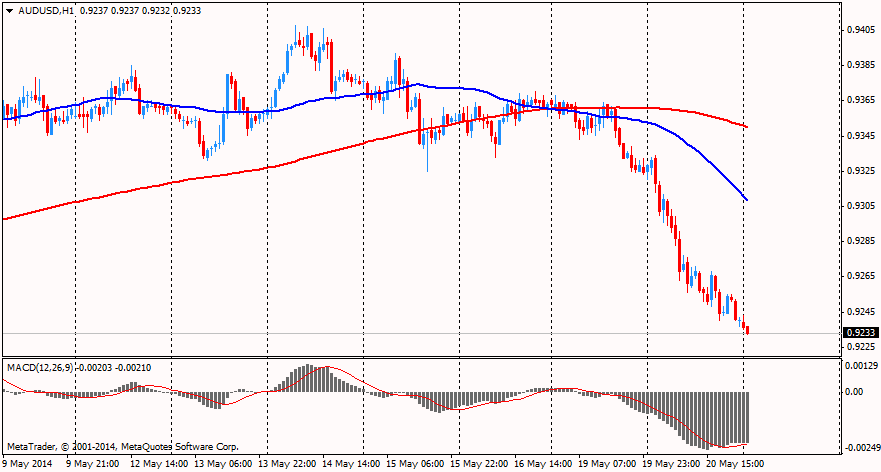The height and width of the screenshot is (472, 881).
Task: Click the 0.9285 price scale label
Action: [860, 241]
